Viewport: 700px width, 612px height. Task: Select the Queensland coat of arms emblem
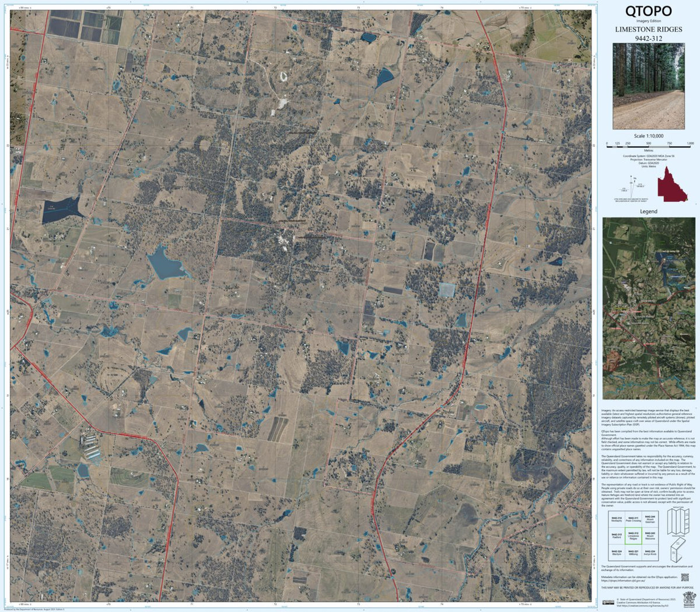[x=689, y=599]
